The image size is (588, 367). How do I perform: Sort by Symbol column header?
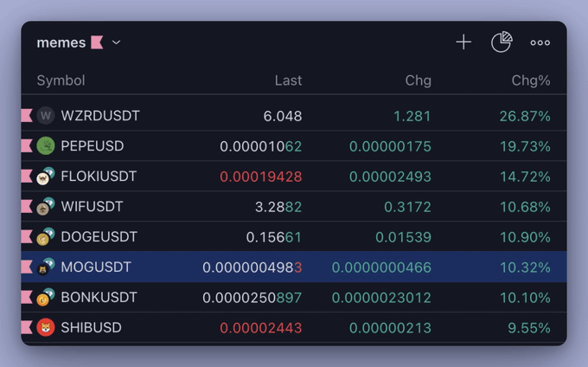pyautogui.click(x=61, y=80)
